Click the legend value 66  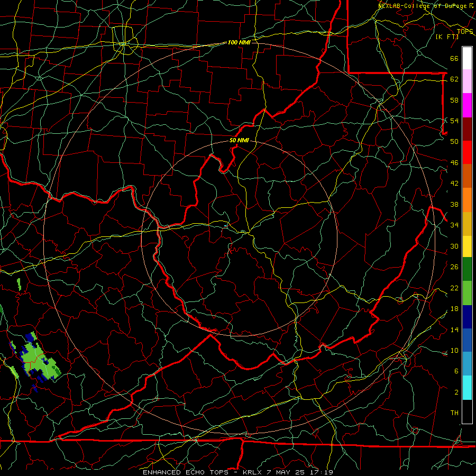(x=454, y=59)
